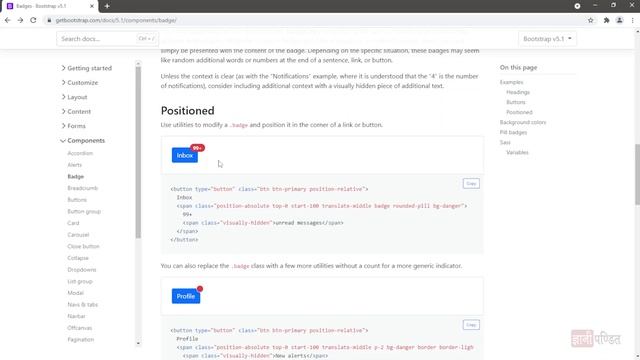
Task: Open Buttons in the Components sidebar list
Action: point(77,200)
